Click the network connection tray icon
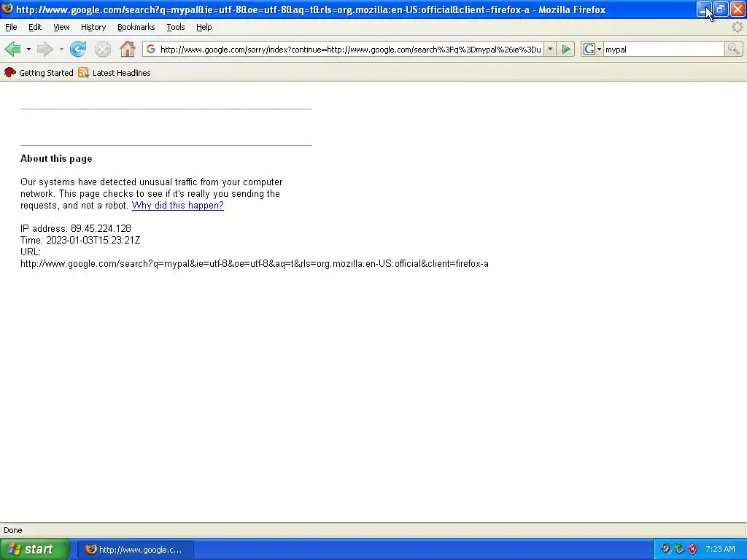This screenshot has width=747, height=560. click(679, 549)
